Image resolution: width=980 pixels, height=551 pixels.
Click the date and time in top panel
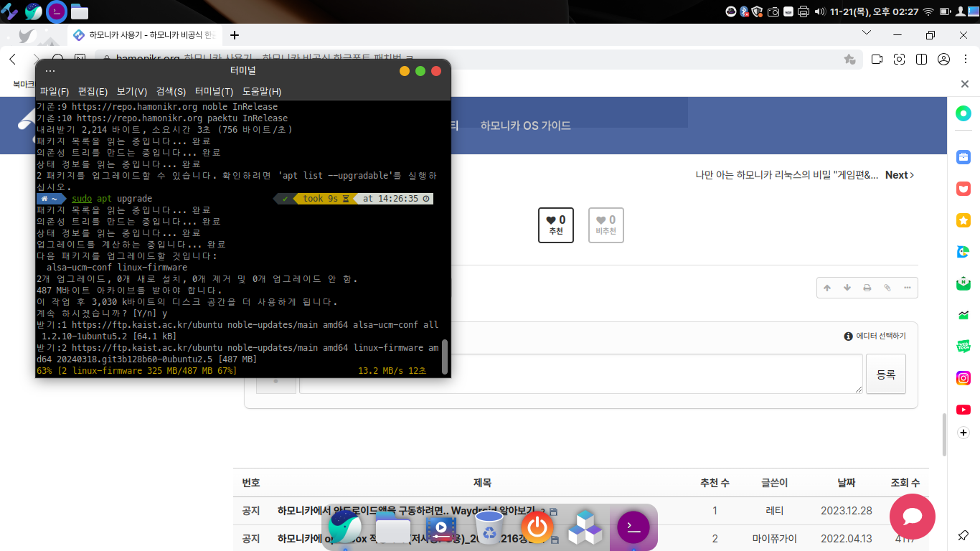click(873, 11)
